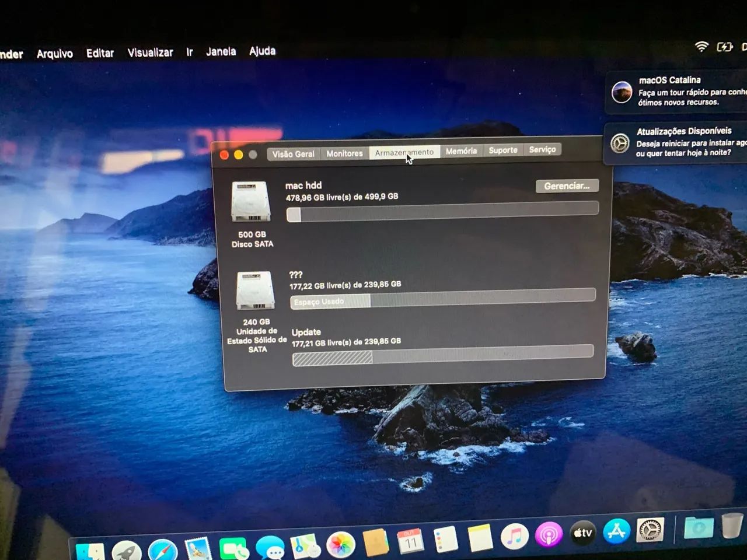Viewport: 747px width, 560px height.
Task: Open the macOS Catalina tour notification
Action: point(677,92)
